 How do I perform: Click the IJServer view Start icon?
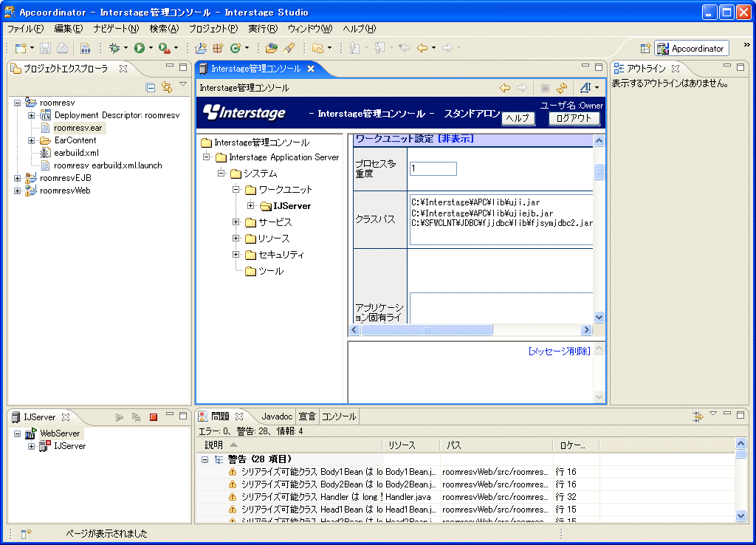[x=120, y=417]
